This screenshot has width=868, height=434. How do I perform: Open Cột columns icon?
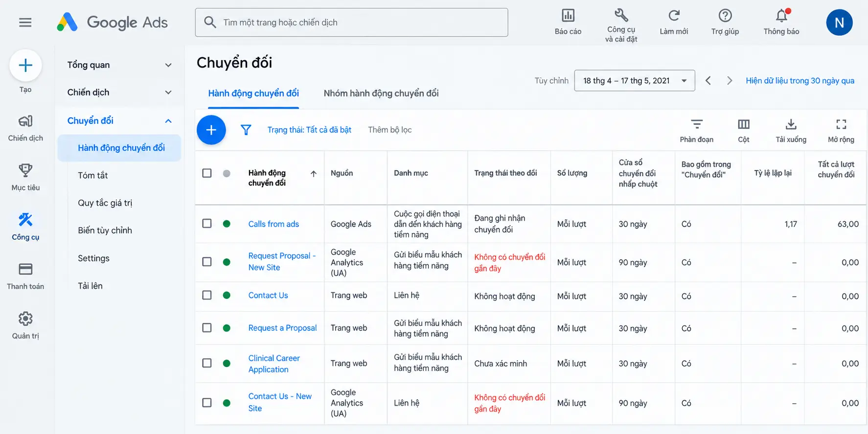click(744, 124)
